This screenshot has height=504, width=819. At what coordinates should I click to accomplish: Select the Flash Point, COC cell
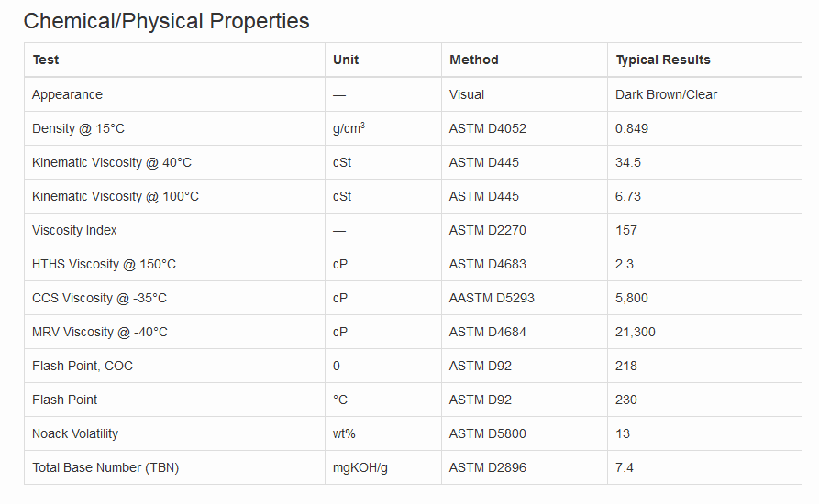point(83,366)
